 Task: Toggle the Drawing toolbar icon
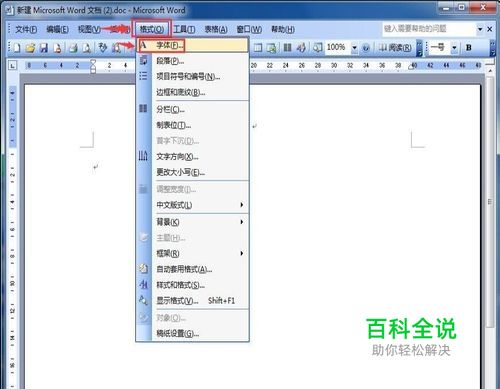click(301, 48)
